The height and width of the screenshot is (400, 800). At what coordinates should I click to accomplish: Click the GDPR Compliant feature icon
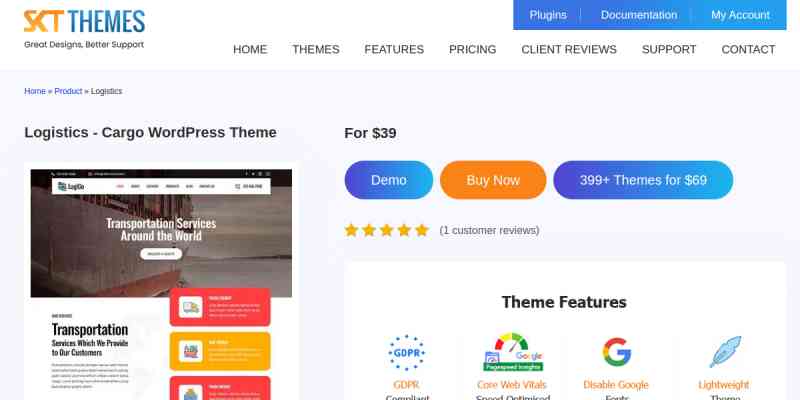pyautogui.click(x=406, y=353)
